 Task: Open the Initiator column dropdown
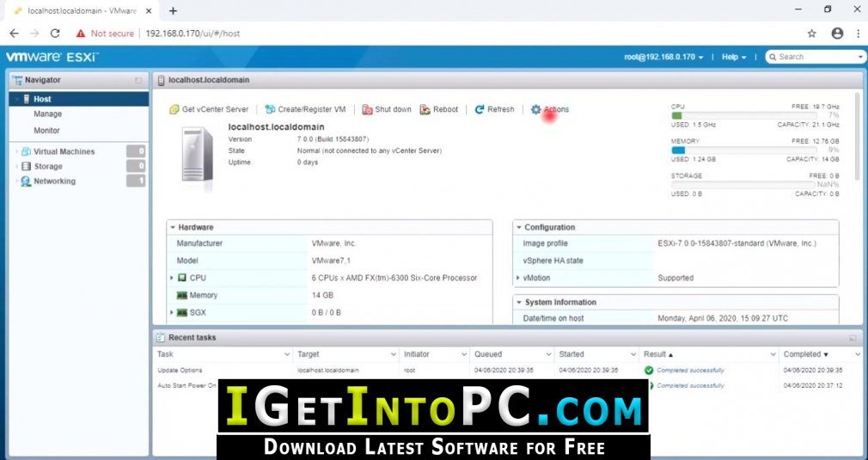464,355
